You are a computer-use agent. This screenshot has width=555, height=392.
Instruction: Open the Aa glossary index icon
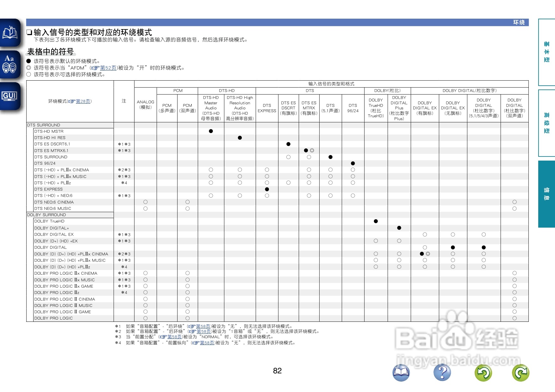10,64
